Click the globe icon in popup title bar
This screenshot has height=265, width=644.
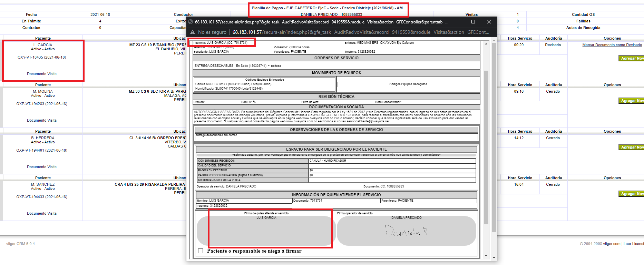pos(191,22)
